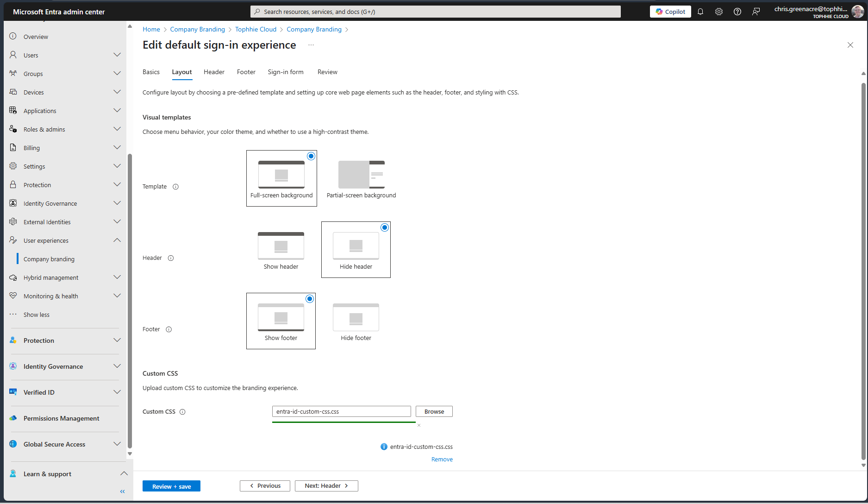Viewport: 868px width, 504px height.
Task: Switch to the Header tab
Action: [x=214, y=72]
